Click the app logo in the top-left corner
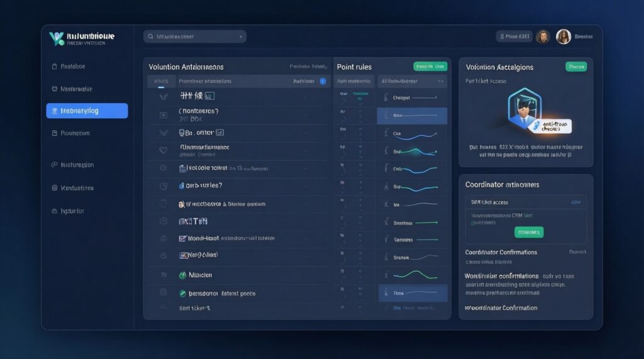Viewport: 644px width, 359px height. (57, 38)
